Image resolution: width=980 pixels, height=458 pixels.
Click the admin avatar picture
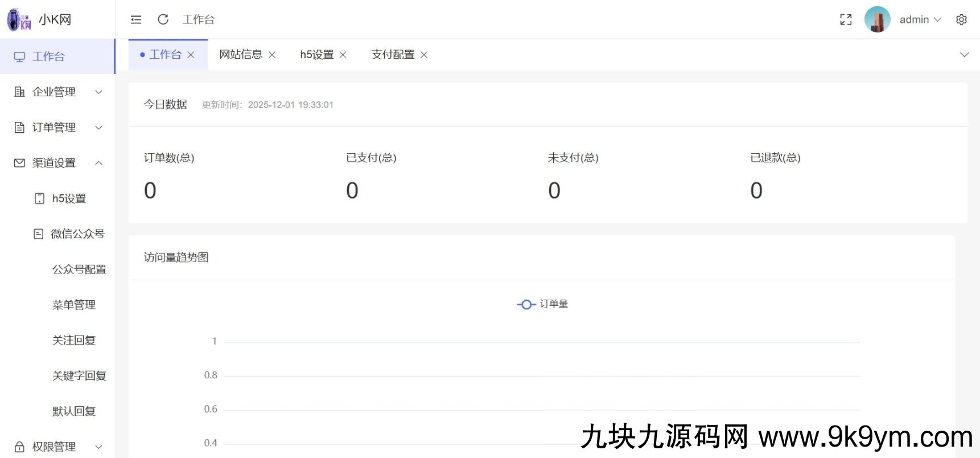878,19
